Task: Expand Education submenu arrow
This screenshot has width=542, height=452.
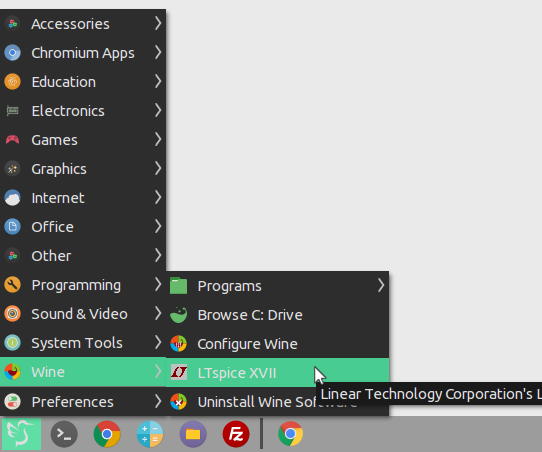Action: coord(158,82)
